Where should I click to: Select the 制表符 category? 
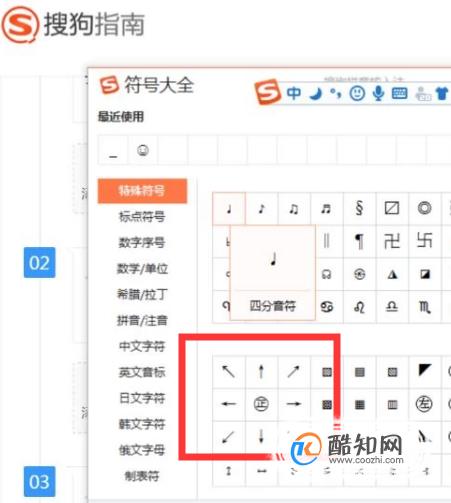click(142, 476)
